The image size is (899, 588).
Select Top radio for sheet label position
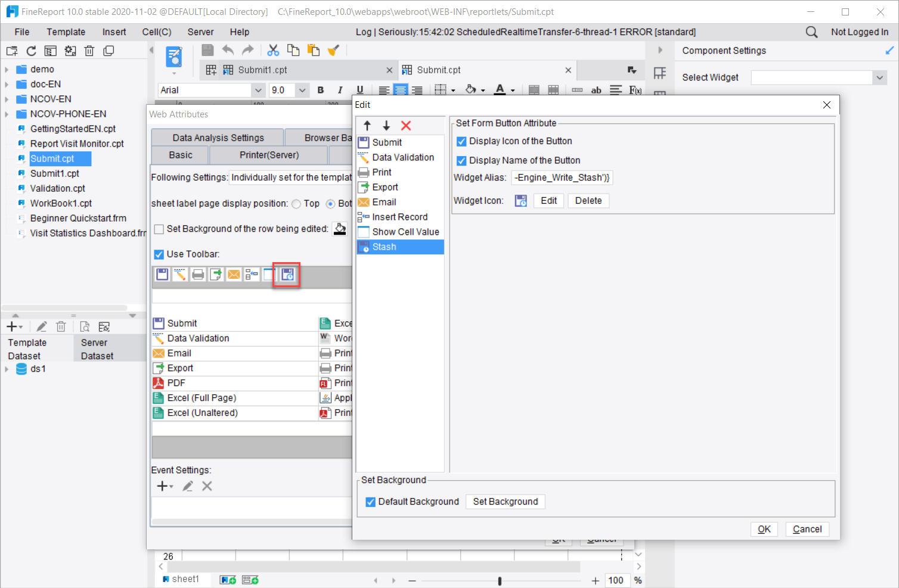pos(296,204)
